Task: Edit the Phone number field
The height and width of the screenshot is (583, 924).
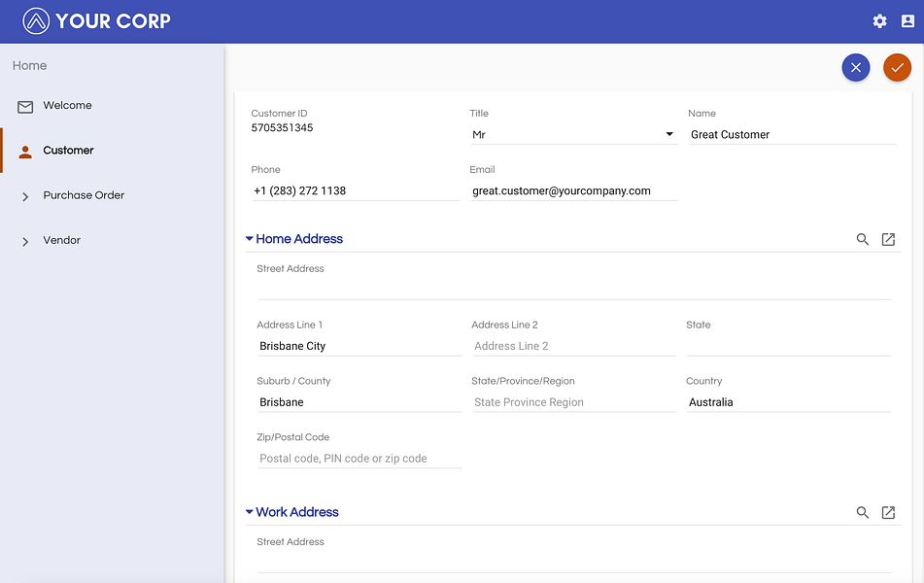Action: tap(356, 190)
